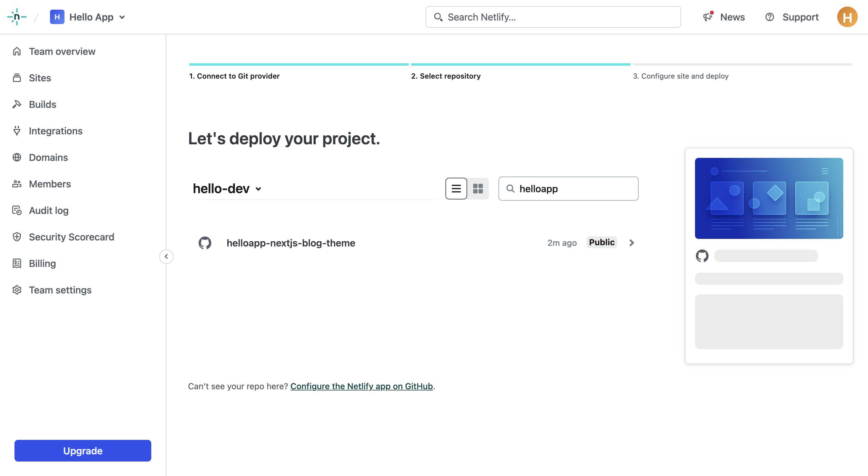868x476 pixels.
Task: Click the Billing receipt icon
Action: tap(17, 263)
